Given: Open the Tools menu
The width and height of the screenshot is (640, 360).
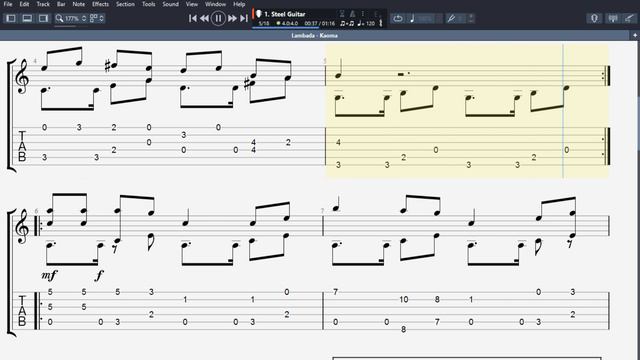Looking at the screenshot, I should pyautogui.click(x=149, y=4).
